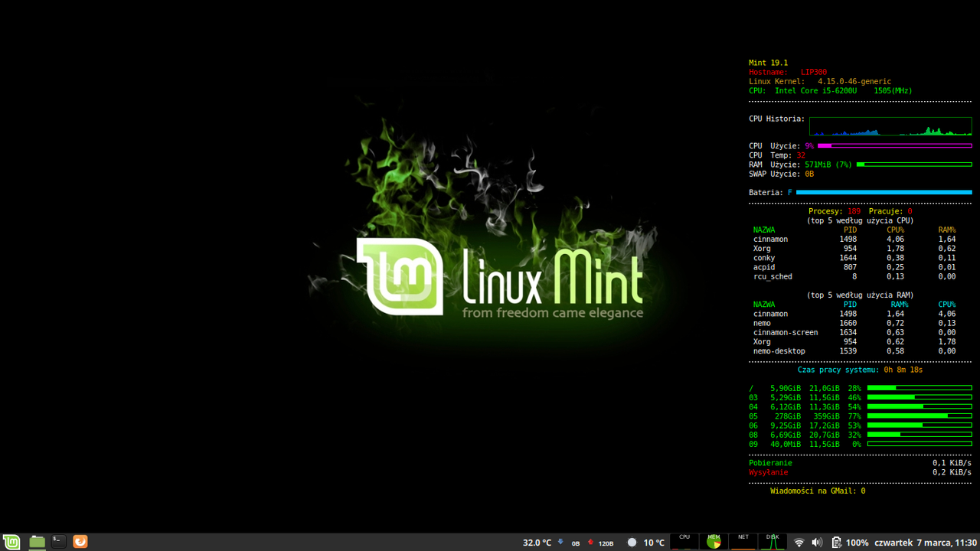Click the '05' partition row showing 77%

click(x=861, y=416)
